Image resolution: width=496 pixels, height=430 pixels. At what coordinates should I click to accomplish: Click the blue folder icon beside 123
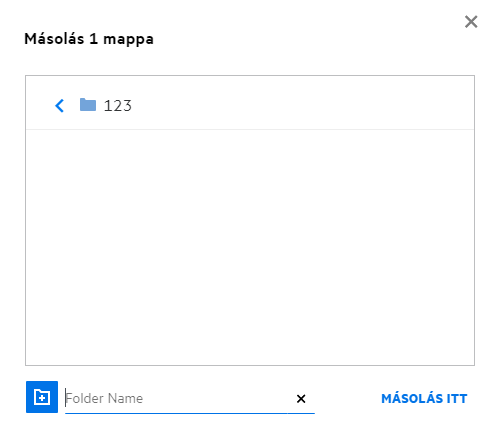pyautogui.click(x=88, y=105)
